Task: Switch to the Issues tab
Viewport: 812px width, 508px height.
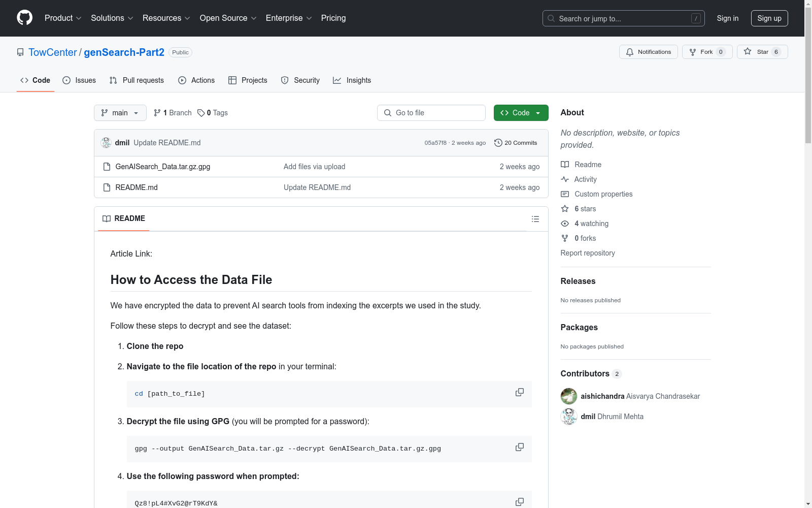Action: click(x=79, y=80)
